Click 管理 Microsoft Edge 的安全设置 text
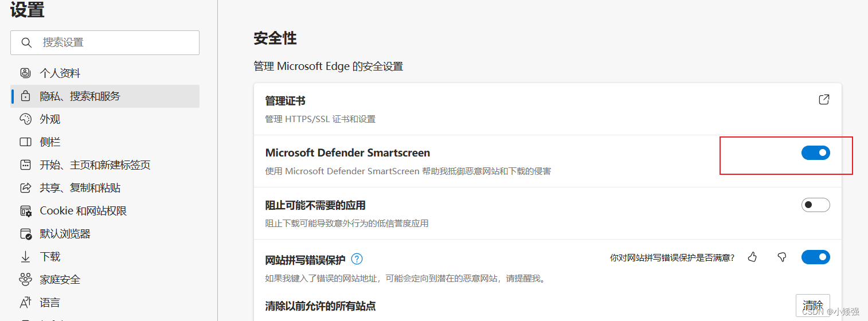This screenshot has width=868, height=321. (x=328, y=66)
